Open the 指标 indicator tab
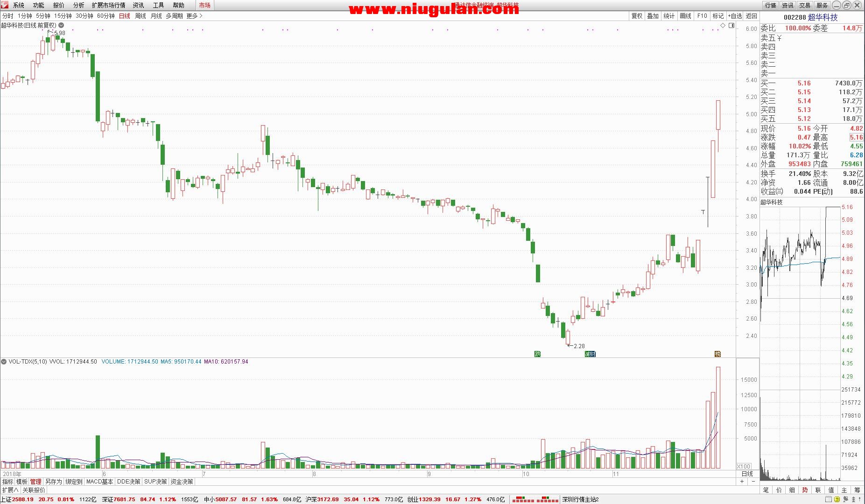Screen dimensions: 865x504 coord(8,482)
